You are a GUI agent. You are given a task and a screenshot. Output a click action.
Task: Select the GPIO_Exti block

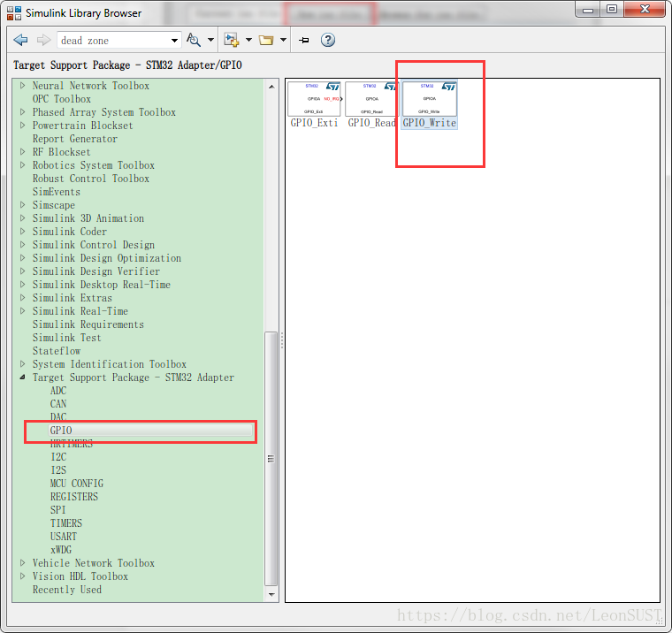(314, 104)
